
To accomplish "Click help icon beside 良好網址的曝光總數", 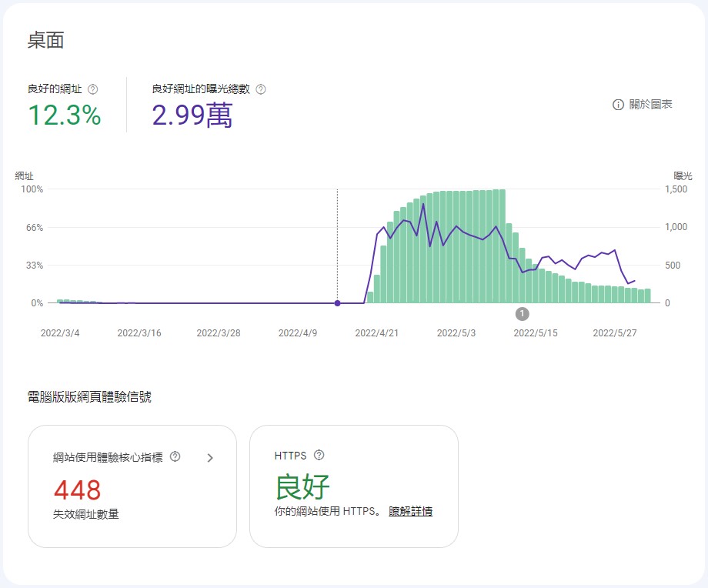I will coord(261,89).
